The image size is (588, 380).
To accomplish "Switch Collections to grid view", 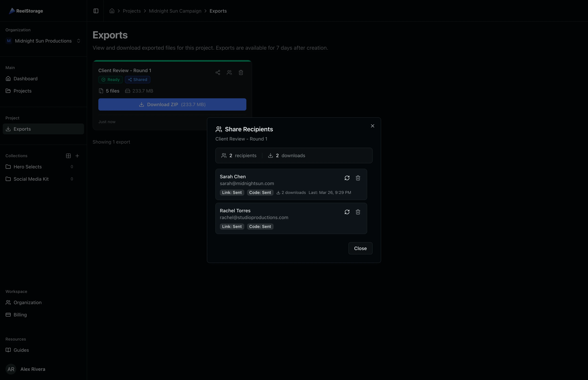I will point(68,155).
